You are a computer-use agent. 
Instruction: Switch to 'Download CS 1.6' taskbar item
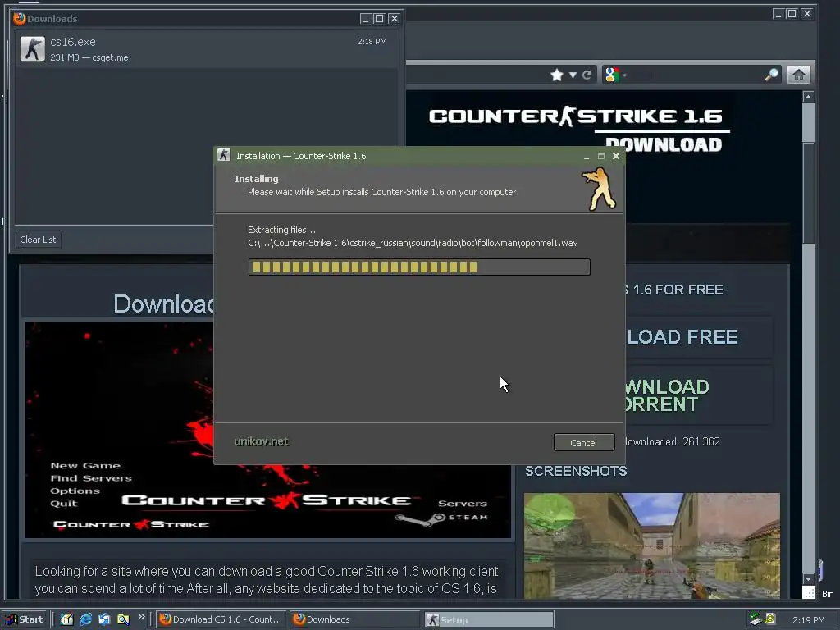(x=221, y=619)
